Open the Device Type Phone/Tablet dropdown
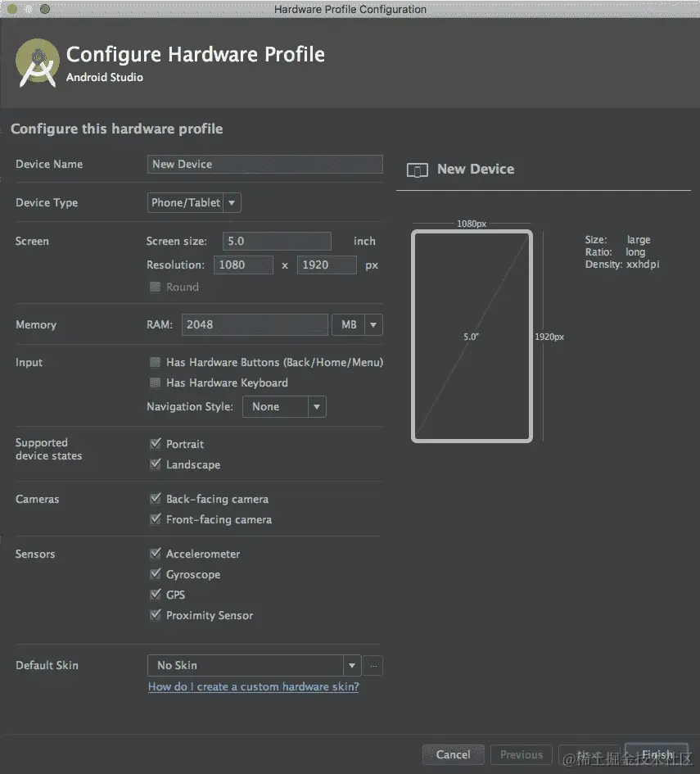The image size is (700, 774). coord(194,203)
